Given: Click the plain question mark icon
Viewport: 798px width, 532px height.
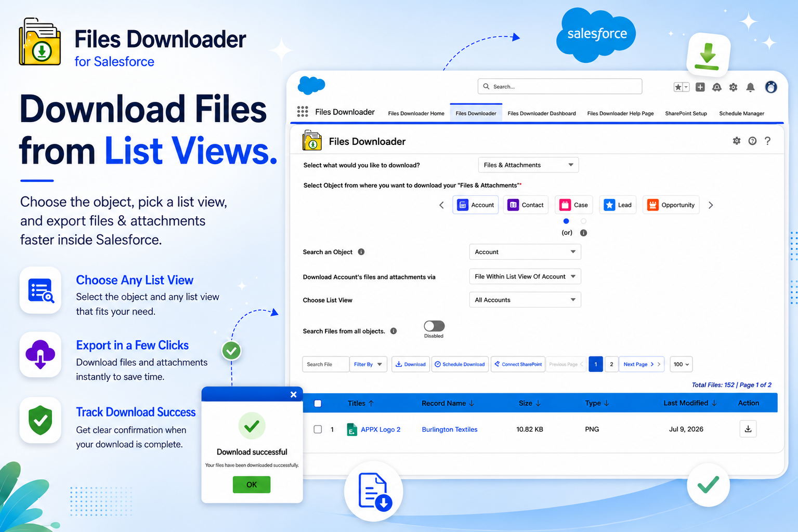Looking at the screenshot, I should pos(768,141).
